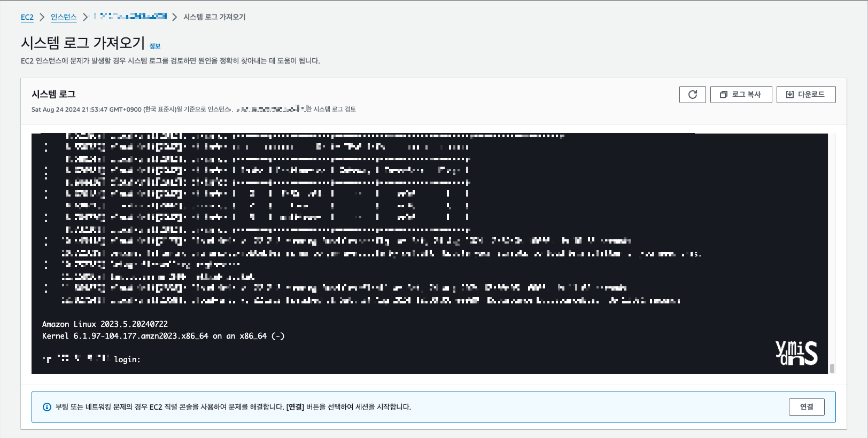Click the 시스템 로그 가져오기 breadcrumb text

[x=214, y=17]
